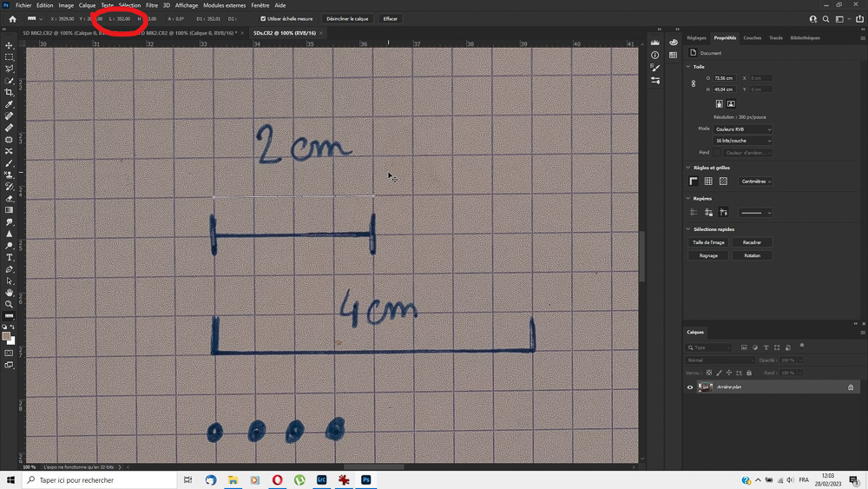Open the Filtre menu
This screenshot has width=868, height=489.
pos(152,5)
